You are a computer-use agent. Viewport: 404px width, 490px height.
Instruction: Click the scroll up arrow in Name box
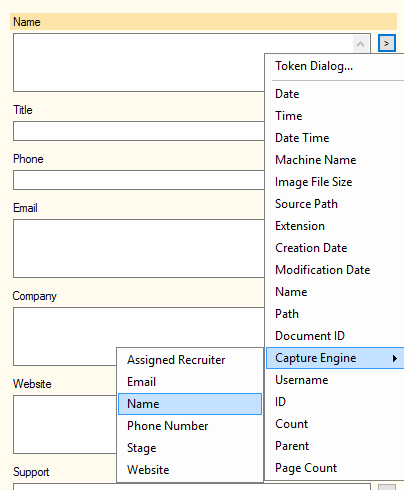(360, 44)
